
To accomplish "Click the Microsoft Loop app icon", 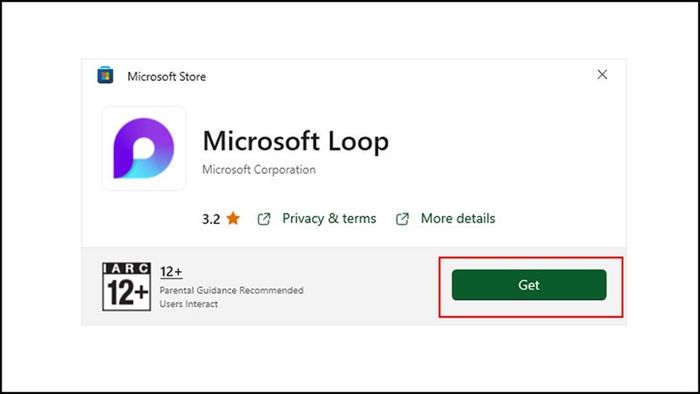I will click(x=144, y=148).
